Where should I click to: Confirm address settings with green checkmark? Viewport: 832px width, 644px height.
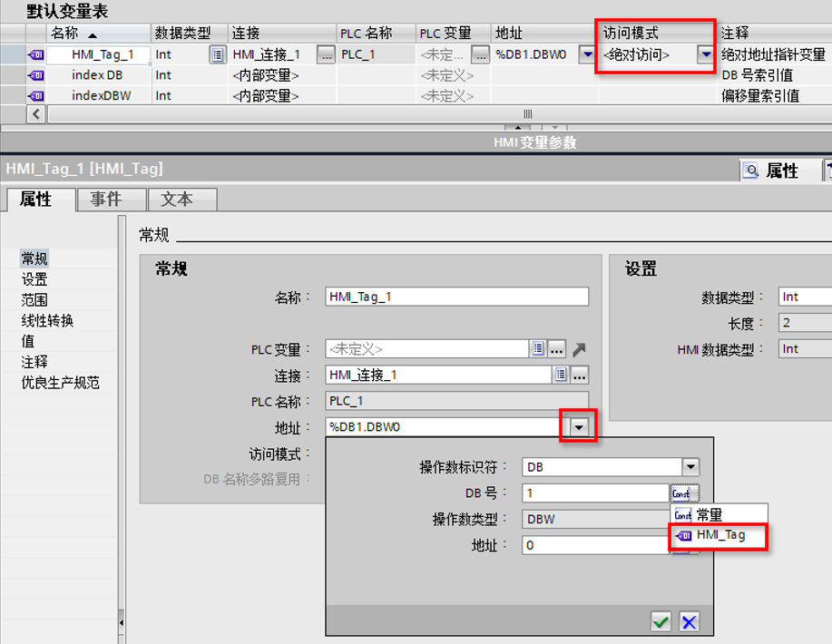pyautogui.click(x=661, y=621)
